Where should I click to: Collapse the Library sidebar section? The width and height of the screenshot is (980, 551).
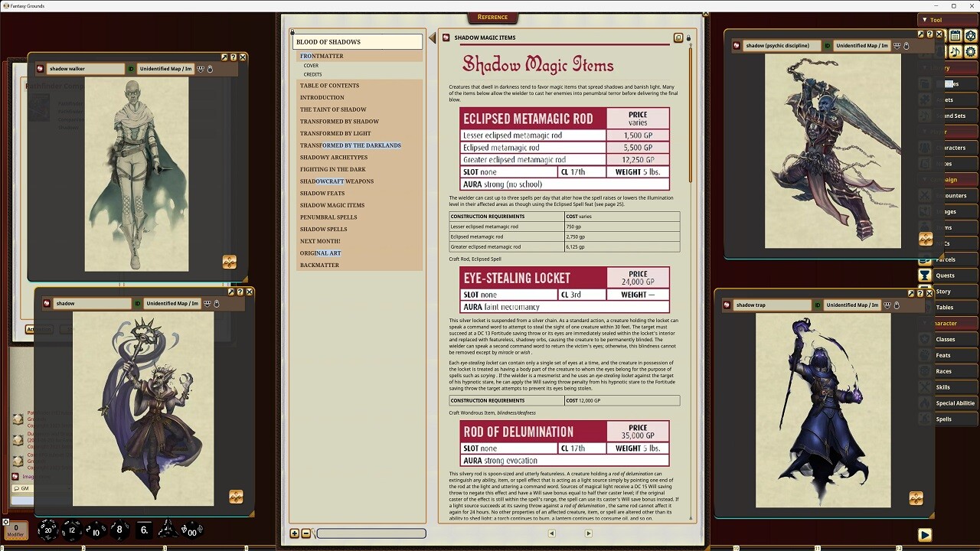coord(928,67)
